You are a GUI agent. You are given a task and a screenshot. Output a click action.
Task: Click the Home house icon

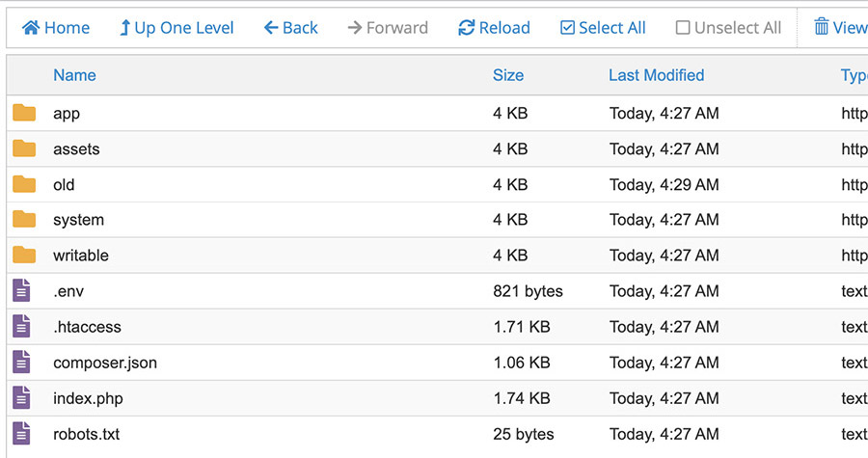tap(31, 28)
